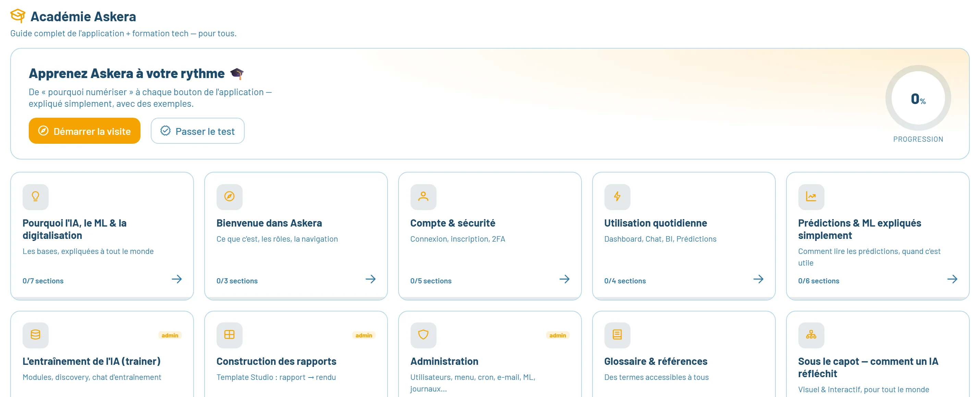The image size is (980, 397).
Task: Click the user icon on Compte & sécurité
Action: click(423, 197)
